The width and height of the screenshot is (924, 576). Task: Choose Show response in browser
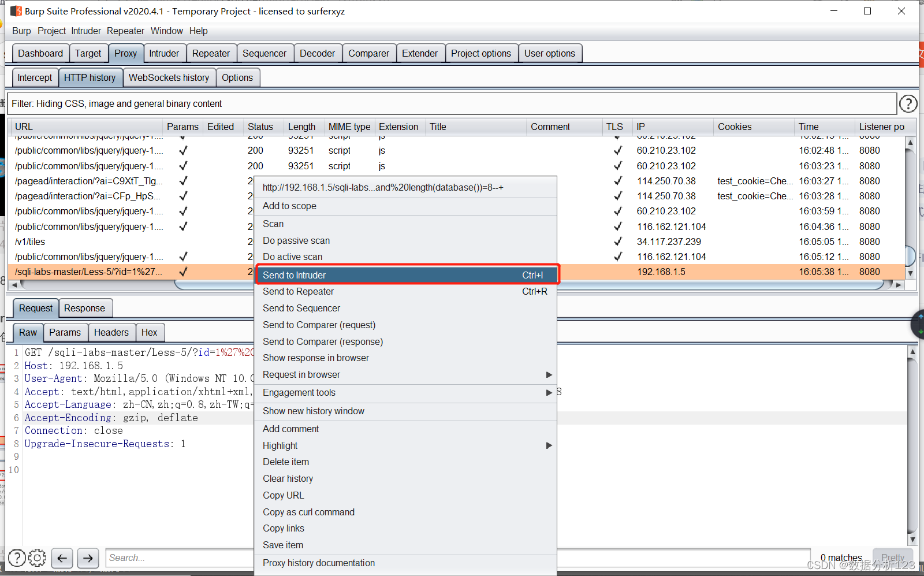[x=405, y=358]
